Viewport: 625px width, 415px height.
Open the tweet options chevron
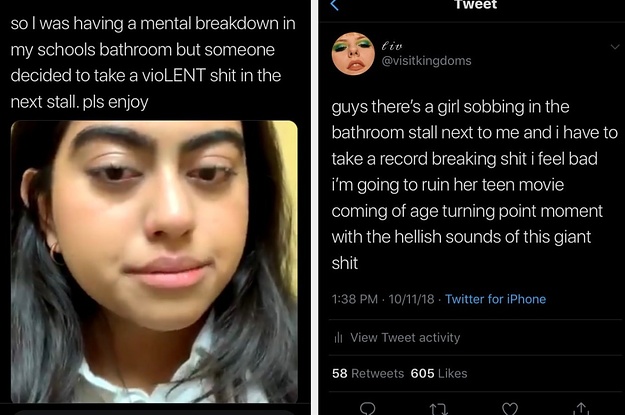(x=615, y=47)
